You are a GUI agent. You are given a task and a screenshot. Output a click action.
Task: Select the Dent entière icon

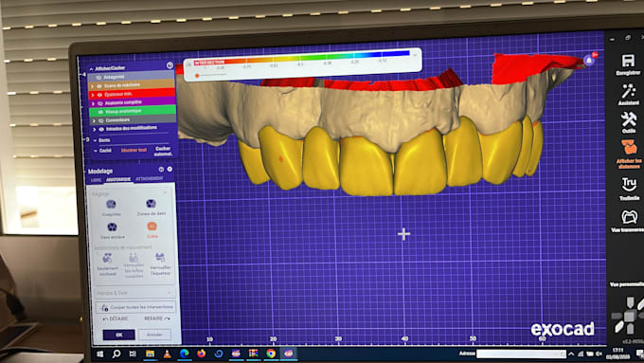click(112, 227)
